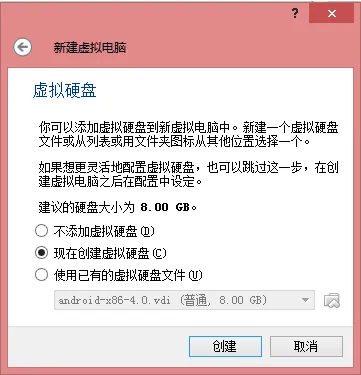This screenshot has width=361, height=375.
Task: Click the 创建 button
Action: [225, 346]
